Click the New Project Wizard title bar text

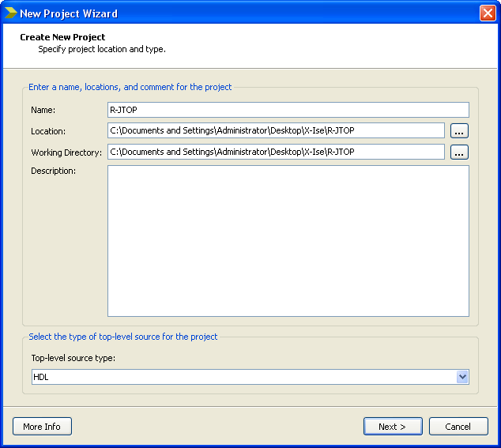pyautogui.click(x=69, y=13)
